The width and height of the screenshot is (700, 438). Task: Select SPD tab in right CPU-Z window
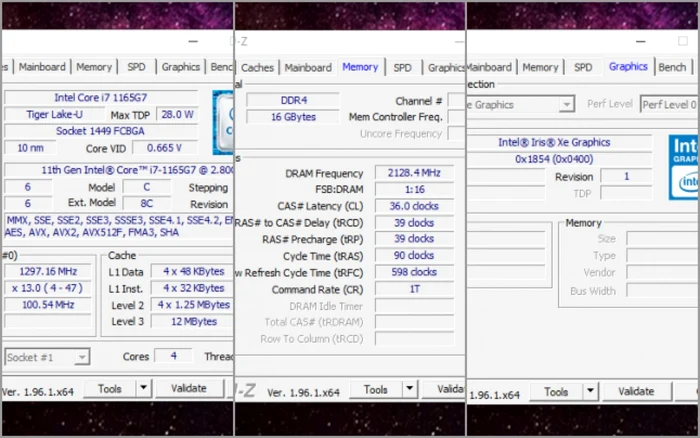pos(583,67)
